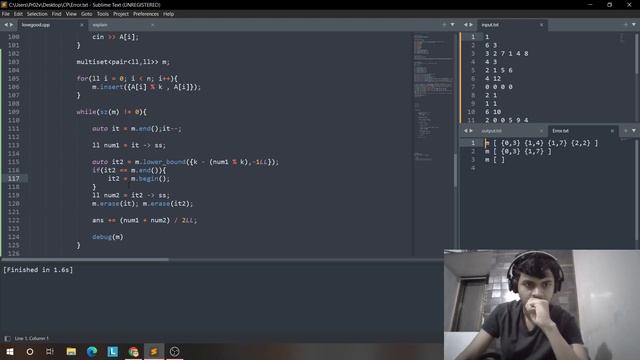Show next tab in the main code pane
Image resolution: width=640 pixels, height=360 pixels.
11,25
